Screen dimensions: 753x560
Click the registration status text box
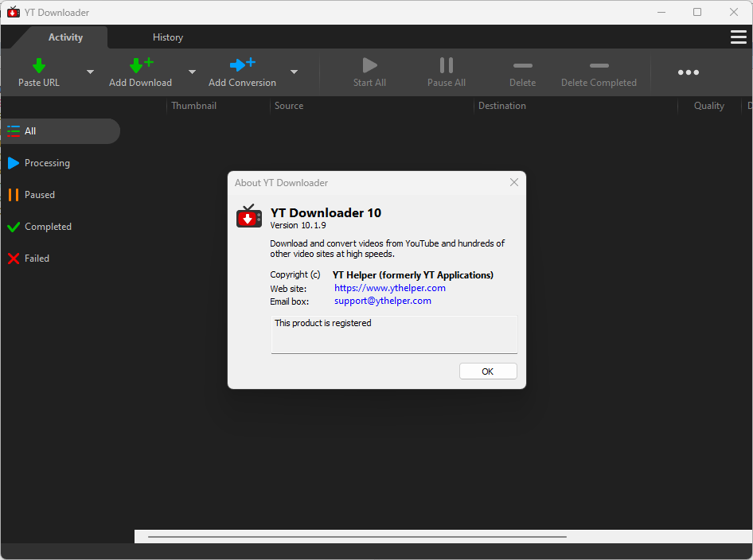(x=394, y=334)
